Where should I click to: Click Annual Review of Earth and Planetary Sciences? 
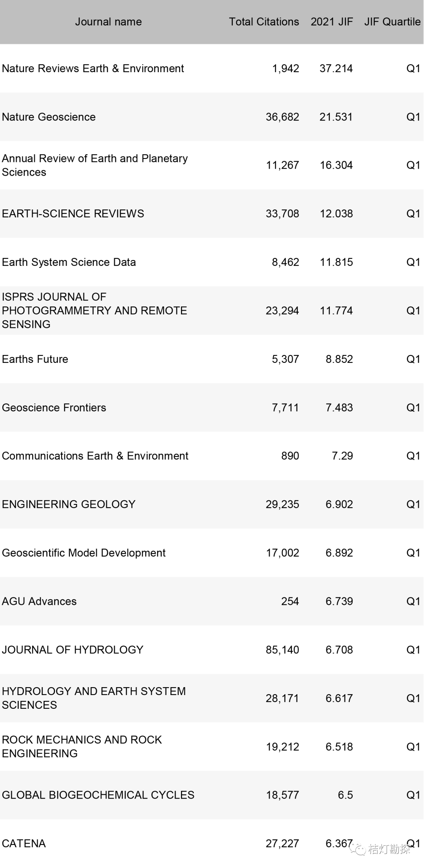coord(95,165)
